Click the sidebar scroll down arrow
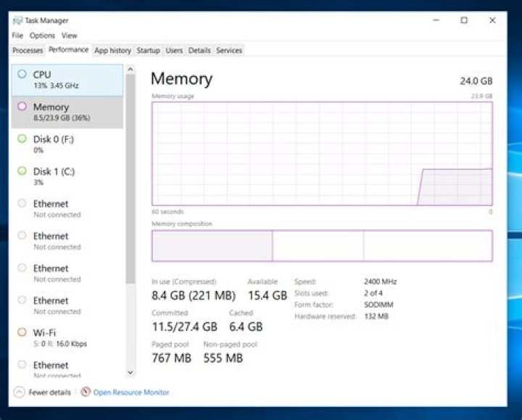 pyautogui.click(x=130, y=372)
